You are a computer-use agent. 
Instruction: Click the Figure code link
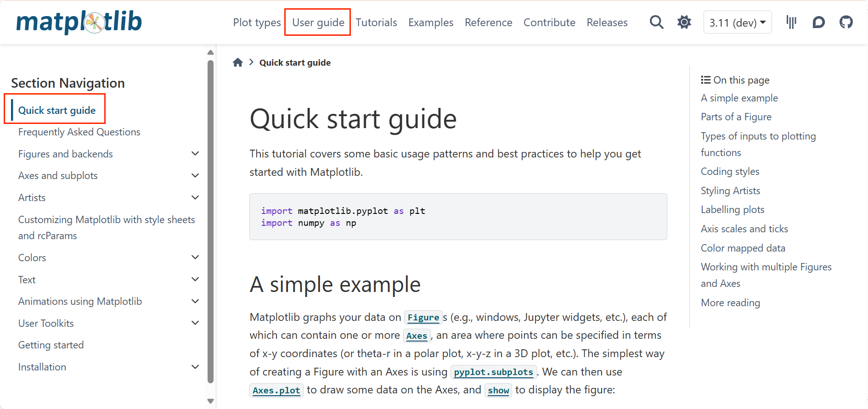click(423, 317)
